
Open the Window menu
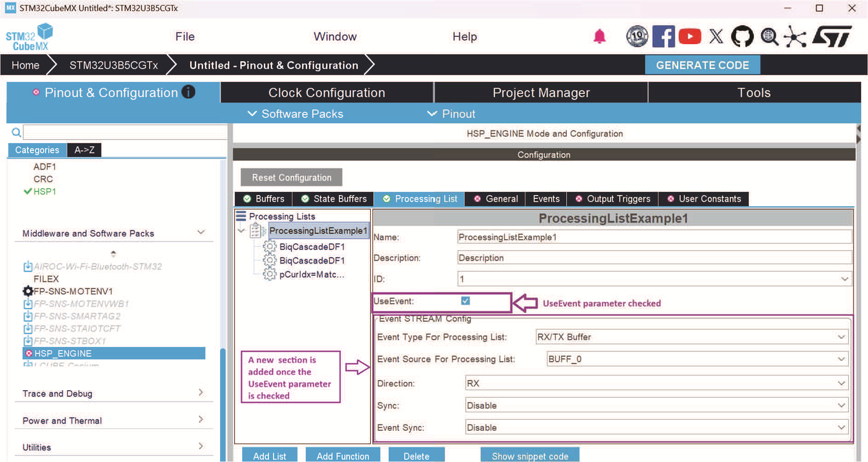tap(335, 36)
